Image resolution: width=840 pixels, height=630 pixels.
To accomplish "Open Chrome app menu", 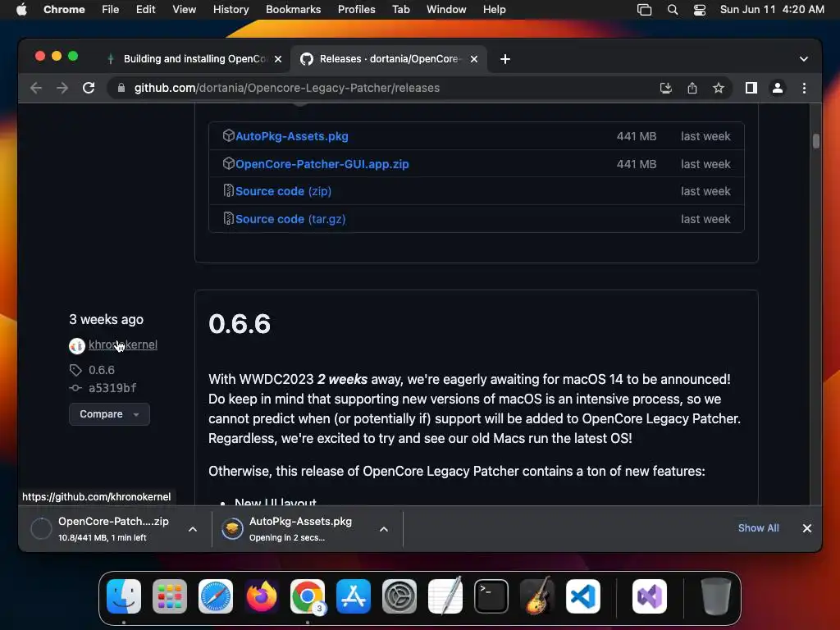I will 64,10.
